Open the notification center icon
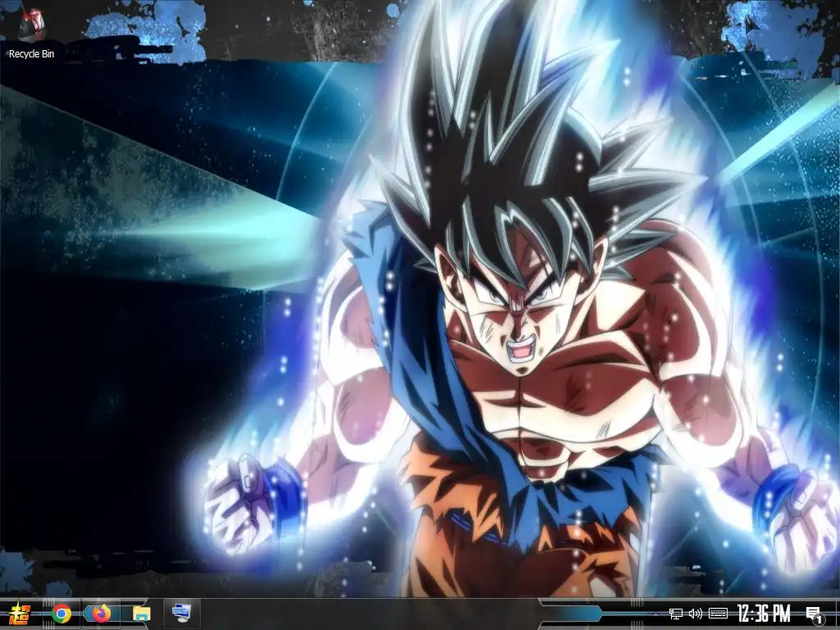The height and width of the screenshot is (630, 840). (814, 615)
